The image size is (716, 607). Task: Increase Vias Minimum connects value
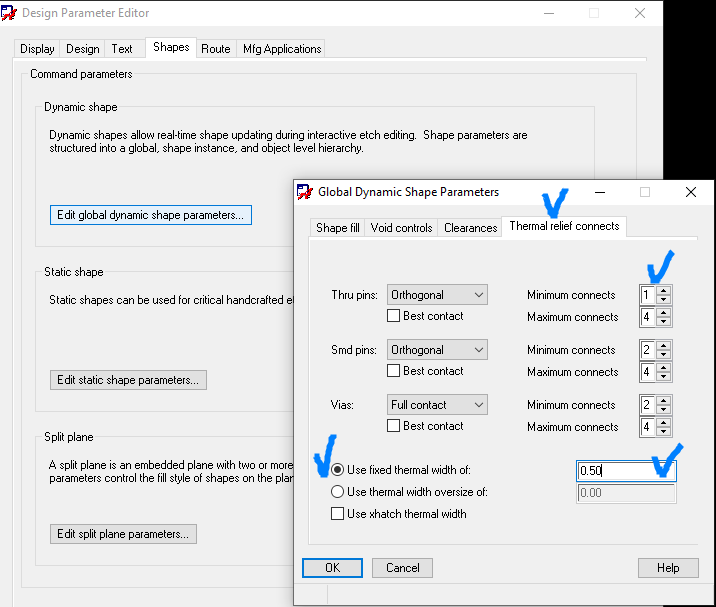click(663, 400)
